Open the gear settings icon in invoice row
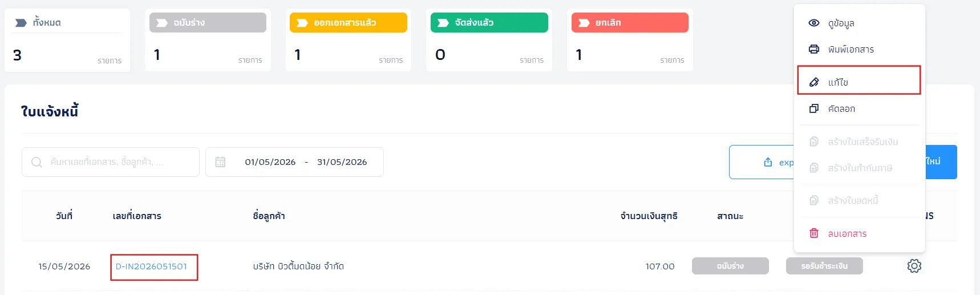 click(x=914, y=266)
